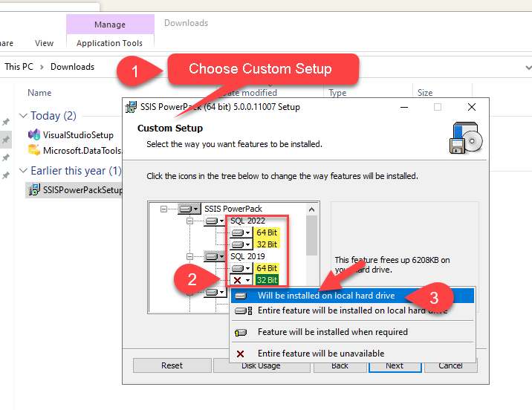Select the SQL 2022 tree label

click(247, 221)
